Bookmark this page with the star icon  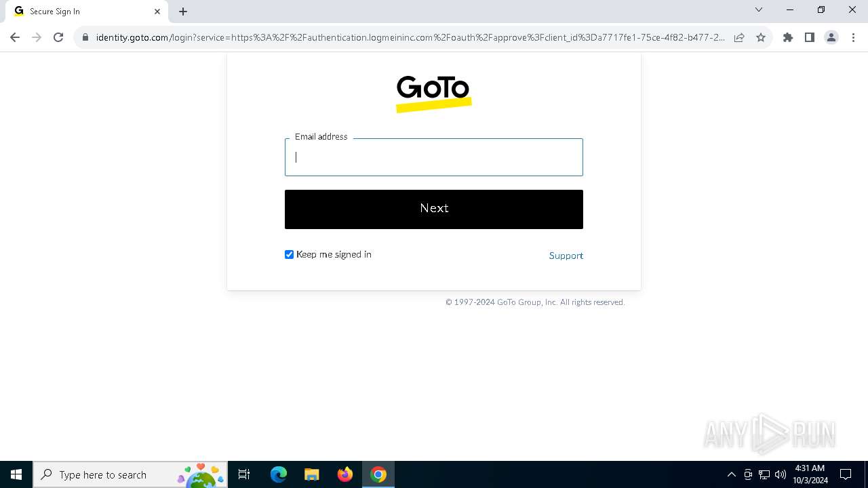coord(761,37)
